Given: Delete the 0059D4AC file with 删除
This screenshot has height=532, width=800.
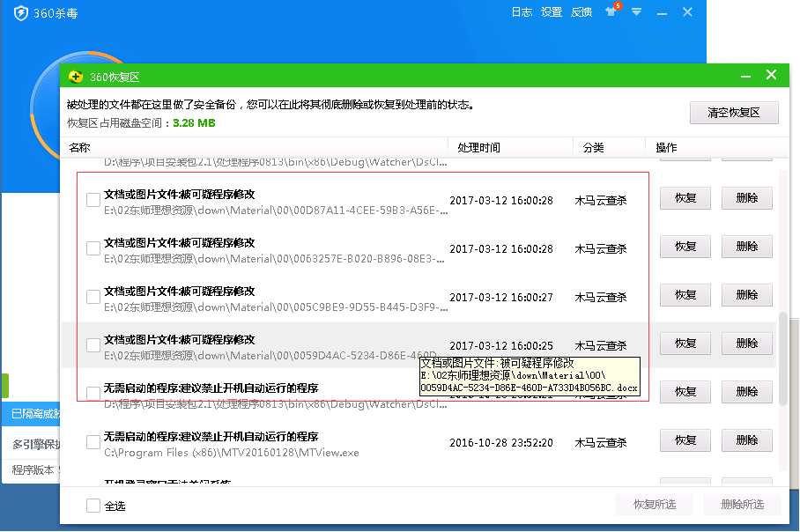Looking at the screenshot, I should click(x=747, y=344).
